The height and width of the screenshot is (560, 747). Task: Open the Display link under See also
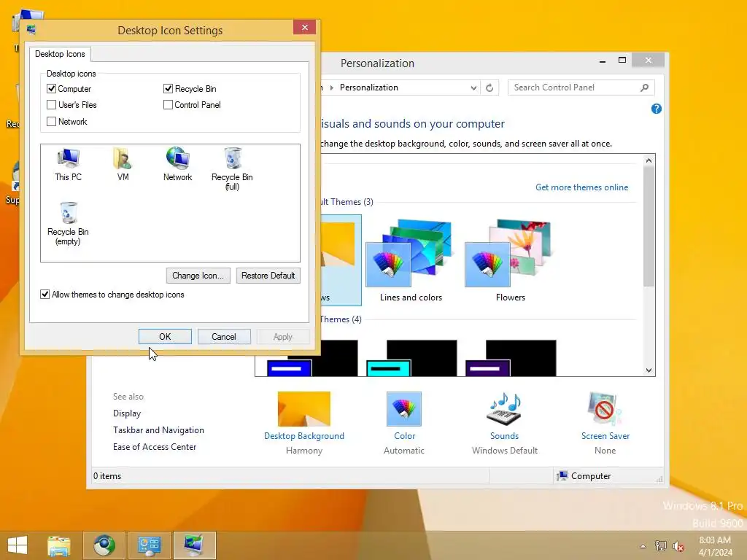click(127, 413)
